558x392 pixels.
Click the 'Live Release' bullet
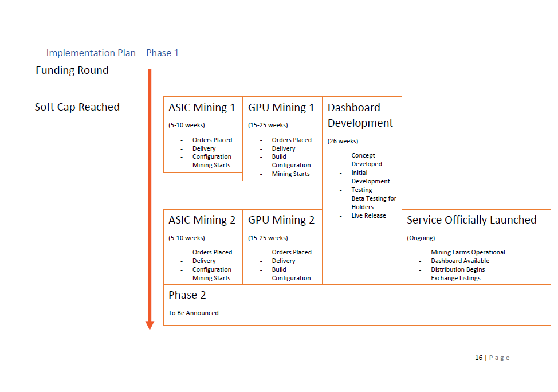pyautogui.click(x=369, y=215)
